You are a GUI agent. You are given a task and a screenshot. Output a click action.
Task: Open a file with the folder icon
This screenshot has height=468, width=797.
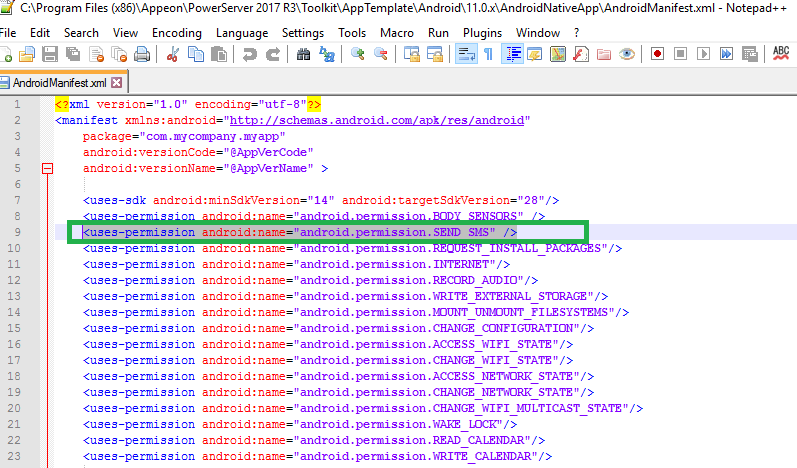[x=26, y=54]
